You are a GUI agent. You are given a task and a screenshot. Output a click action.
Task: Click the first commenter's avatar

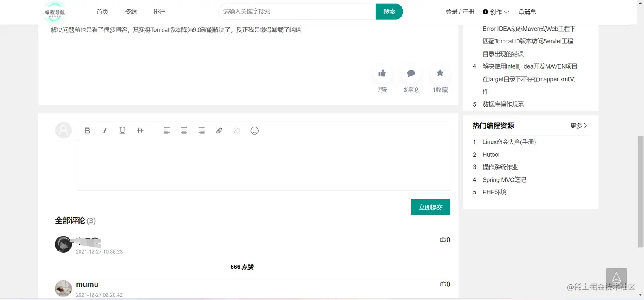pos(63,244)
